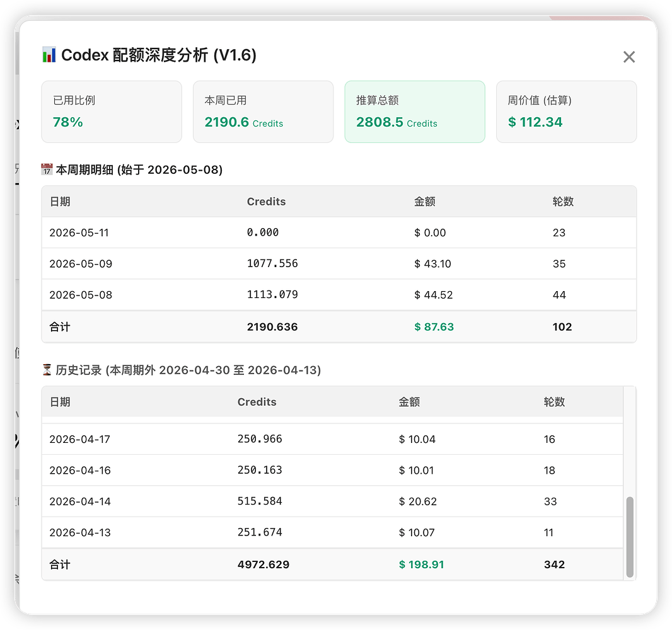Click the total credits 2190.636
672x630 pixels.
(x=272, y=327)
